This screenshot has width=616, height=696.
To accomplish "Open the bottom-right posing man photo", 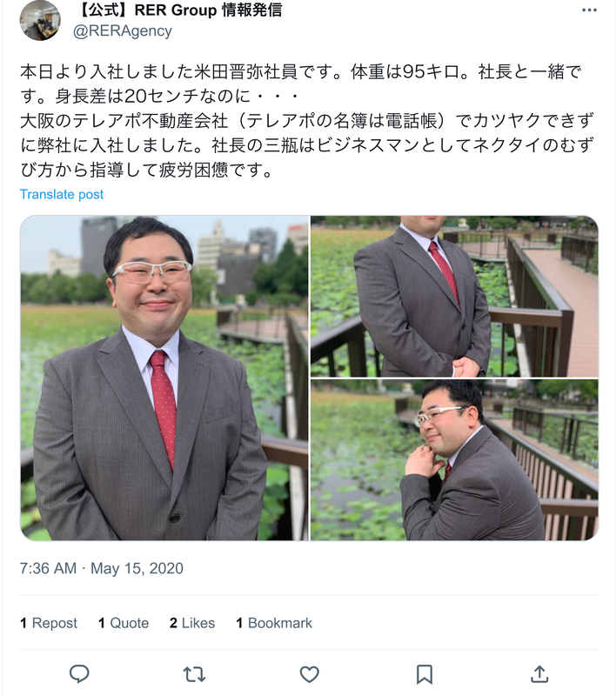I will tap(454, 460).
